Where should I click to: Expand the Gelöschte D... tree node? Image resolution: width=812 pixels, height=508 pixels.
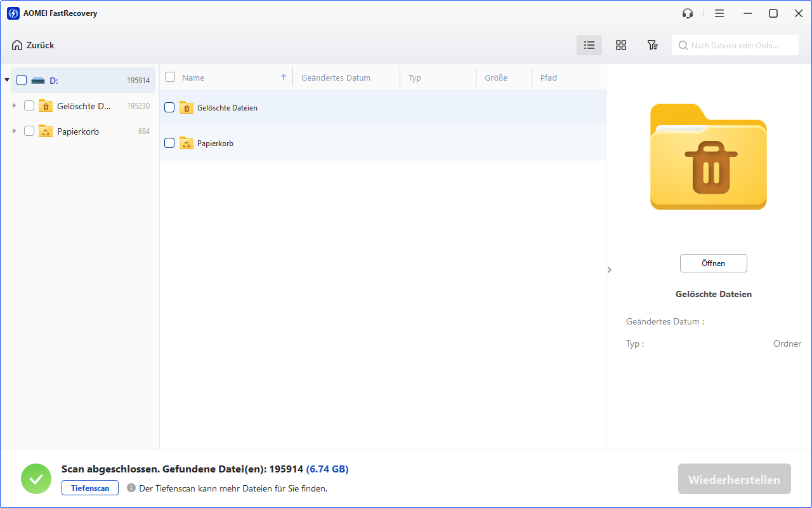click(15, 105)
